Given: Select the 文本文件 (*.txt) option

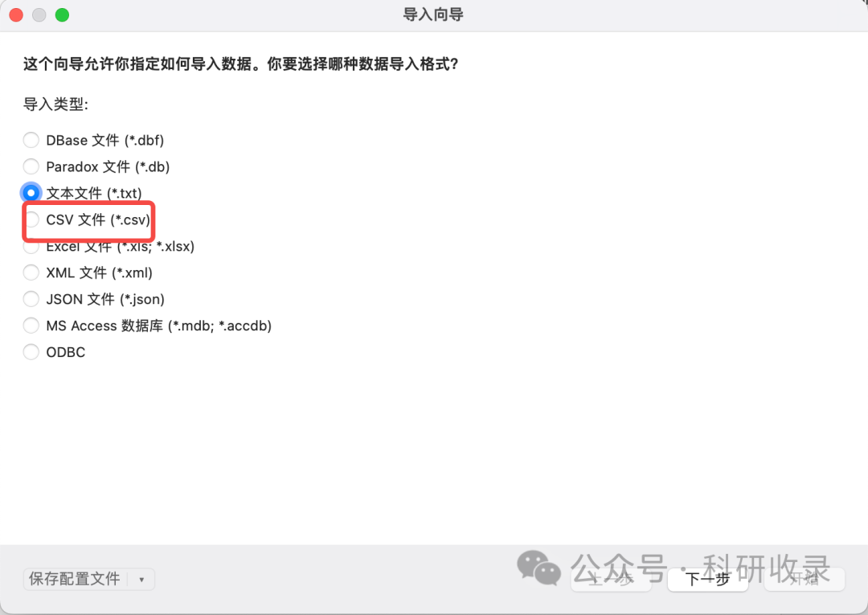Looking at the screenshot, I should (x=31, y=193).
